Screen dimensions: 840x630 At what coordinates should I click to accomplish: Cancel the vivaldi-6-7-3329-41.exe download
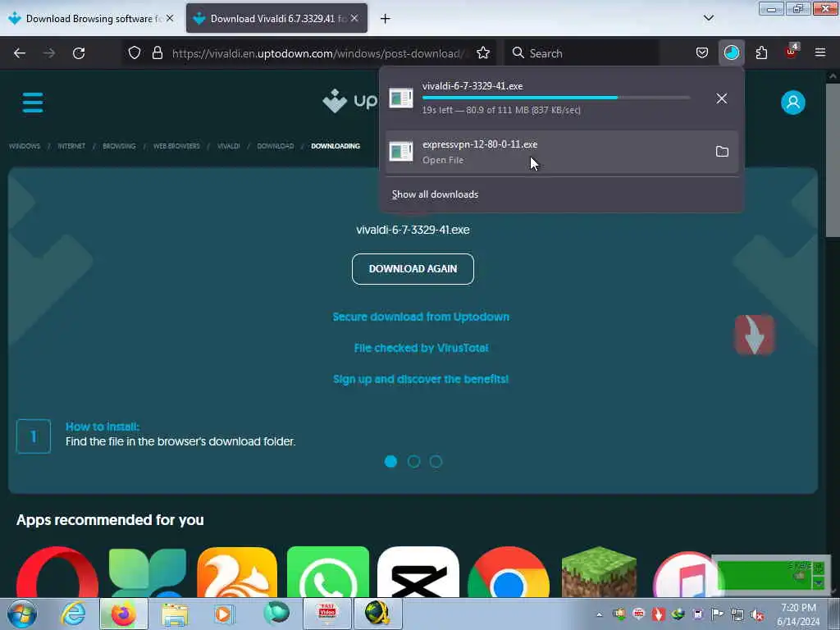click(x=722, y=98)
